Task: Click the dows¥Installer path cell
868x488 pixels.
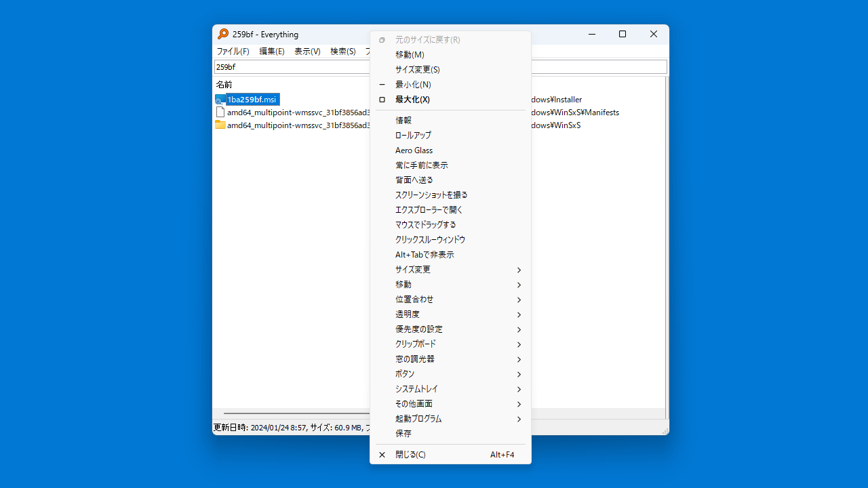Action: point(557,100)
